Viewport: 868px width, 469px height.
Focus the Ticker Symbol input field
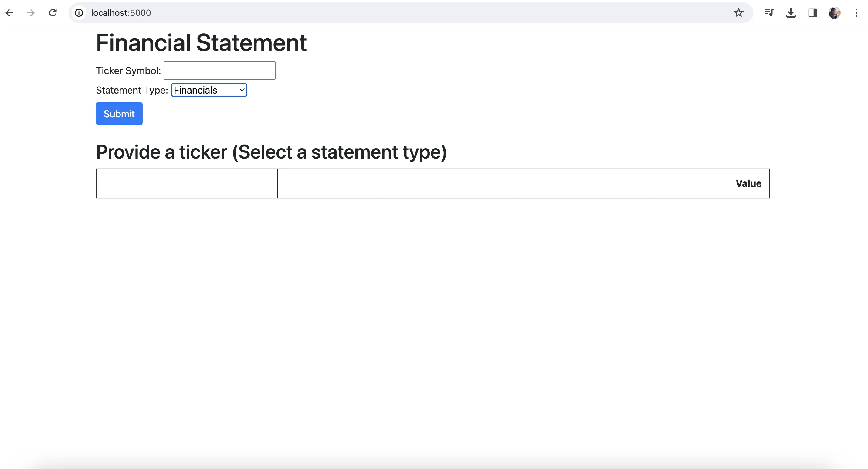pyautogui.click(x=220, y=70)
